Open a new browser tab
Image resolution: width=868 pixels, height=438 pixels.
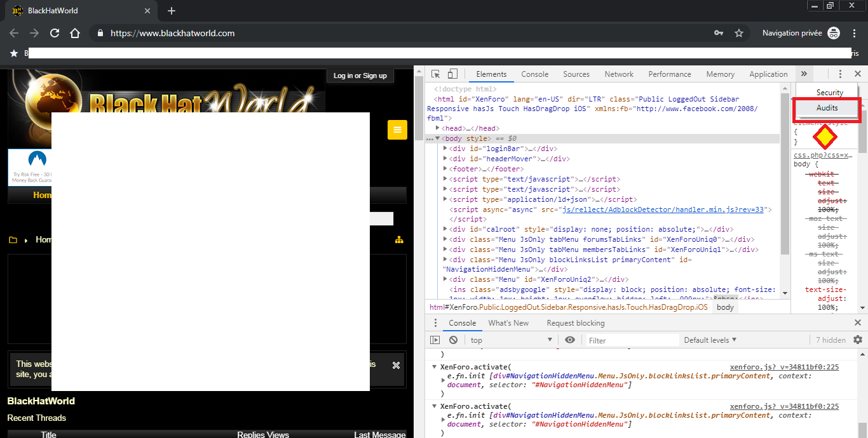172,11
